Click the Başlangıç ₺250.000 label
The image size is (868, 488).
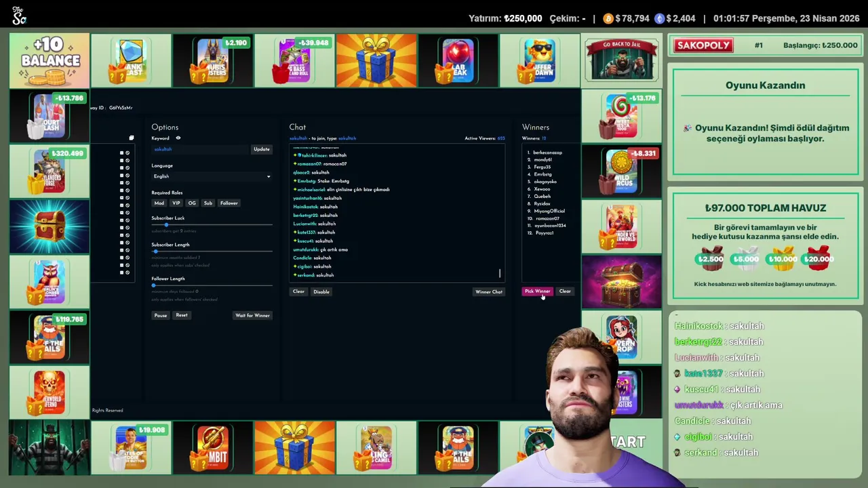[x=821, y=45]
